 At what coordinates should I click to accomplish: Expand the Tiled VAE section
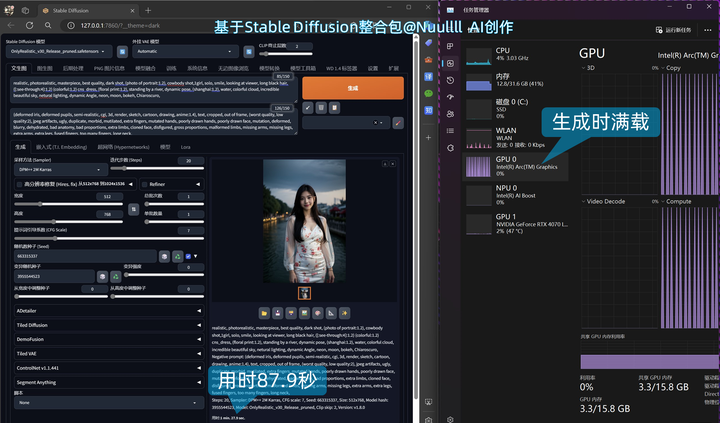click(x=109, y=354)
